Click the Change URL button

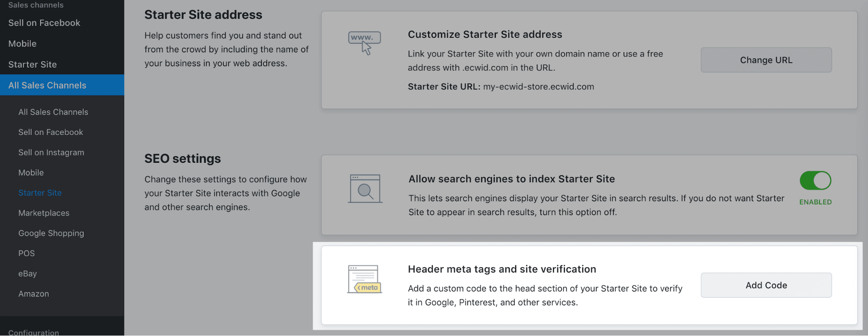pyautogui.click(x=766, y=60)
